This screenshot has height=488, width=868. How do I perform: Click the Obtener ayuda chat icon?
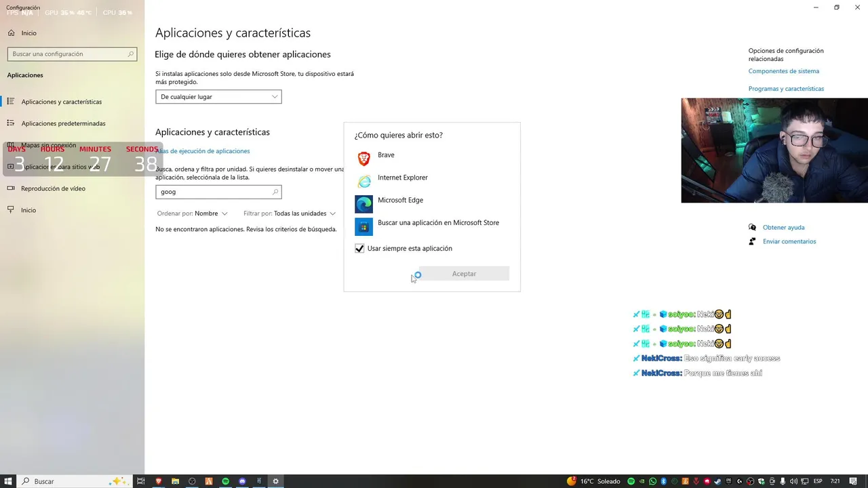point(752,228)
